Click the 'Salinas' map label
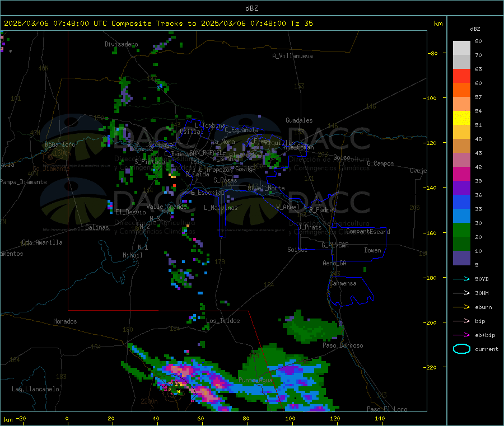Image resolution: width=504 pixels, height=426 pixels. coord(97,227)
